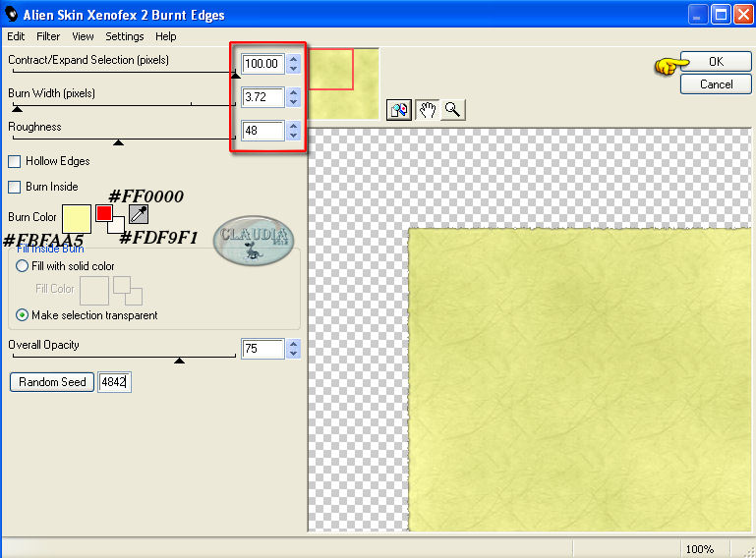Pick the eyedropper tool next to Burn Color
The width and height of the screenshot is (756, 558).
139,214
